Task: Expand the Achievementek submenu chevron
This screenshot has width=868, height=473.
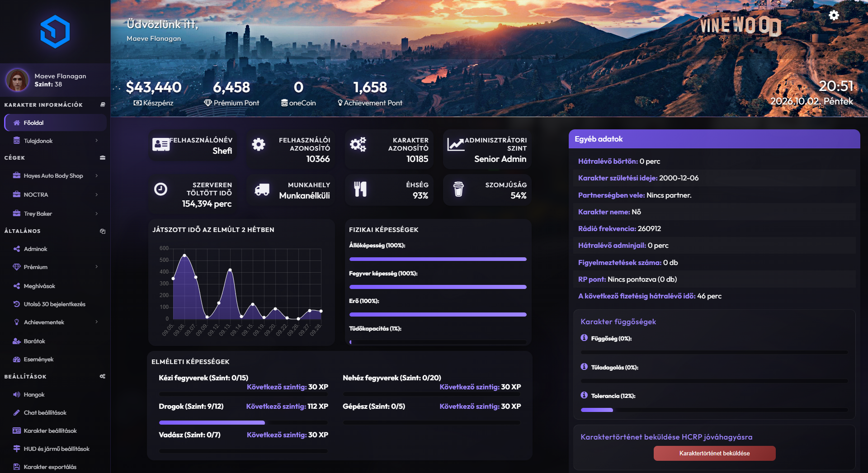Action: (97, 322)
